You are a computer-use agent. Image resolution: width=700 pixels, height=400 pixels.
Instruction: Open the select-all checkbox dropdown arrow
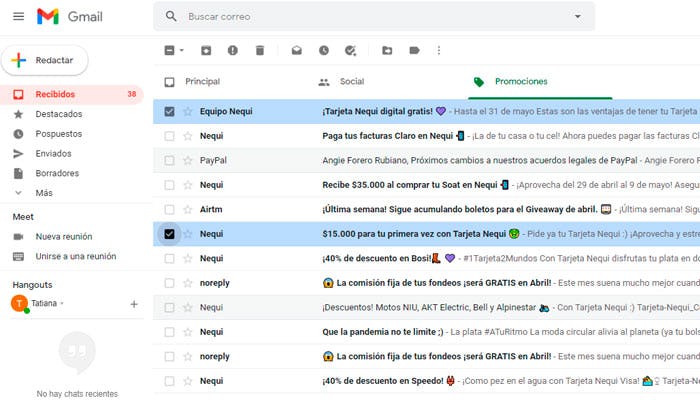[181, 50]
